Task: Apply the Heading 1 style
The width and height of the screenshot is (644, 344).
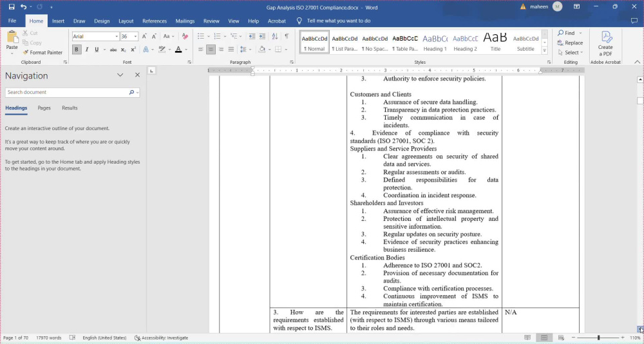Action: [435, 42]
